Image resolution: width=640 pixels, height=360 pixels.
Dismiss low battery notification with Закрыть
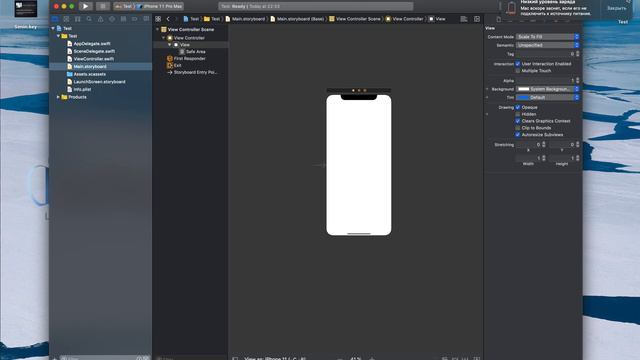pyautogui.click(x=616, y=8)
